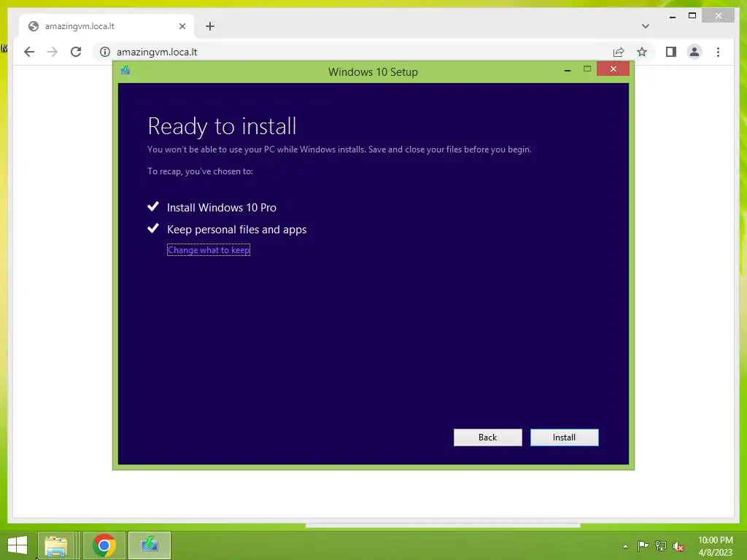Expand the tab search chevron in Chrome
Image resolution: width=747 pixels, height=560 pixels.
point(645,26)
